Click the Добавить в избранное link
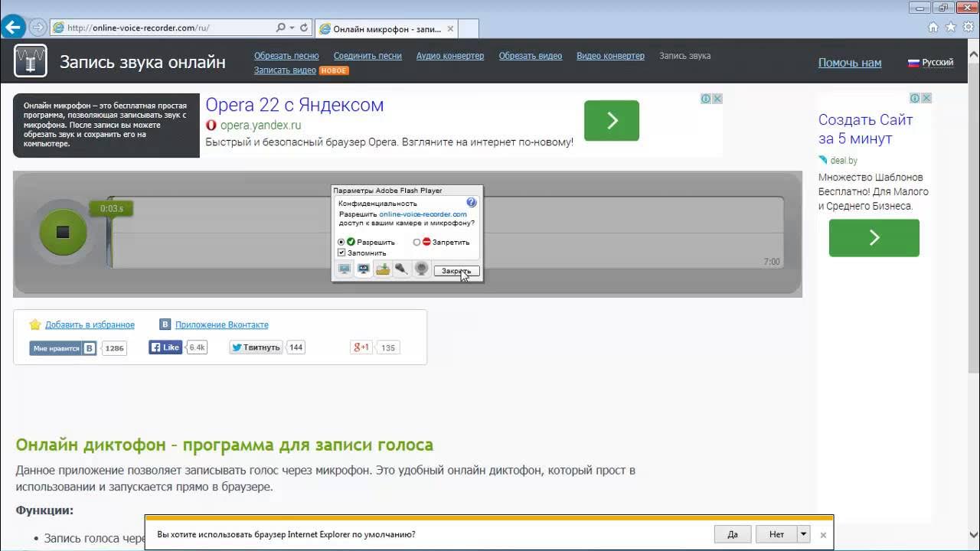The height and width of the screenshot is (551, 980). pyautogui.click(x=90, y=324)
